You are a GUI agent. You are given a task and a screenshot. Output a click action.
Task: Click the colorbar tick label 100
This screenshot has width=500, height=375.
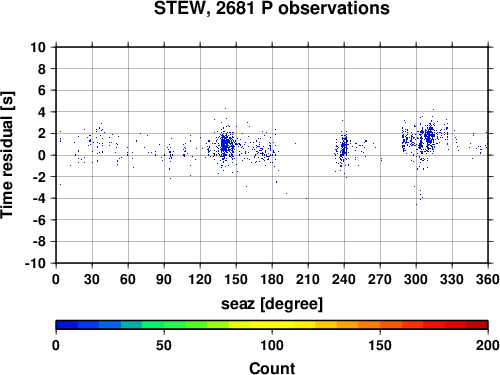click(x=272, y=345)
